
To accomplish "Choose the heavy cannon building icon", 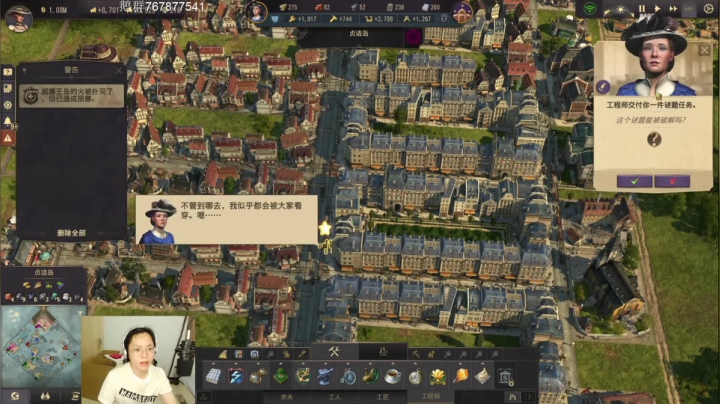I will pos(326,376).
